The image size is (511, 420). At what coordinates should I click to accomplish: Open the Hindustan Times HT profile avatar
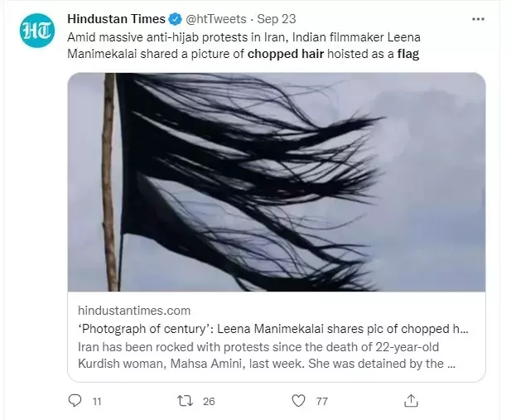pos(36,31)
